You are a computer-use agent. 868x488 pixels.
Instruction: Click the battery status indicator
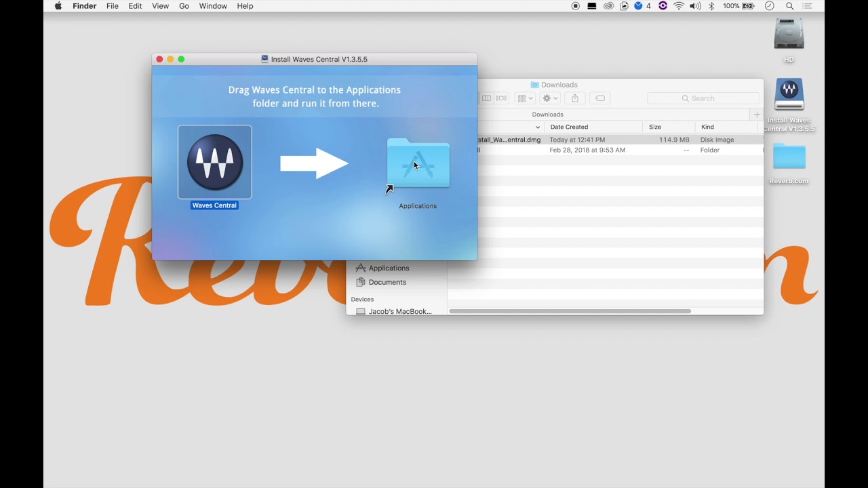pyautogui.click(x=738, y=6)
